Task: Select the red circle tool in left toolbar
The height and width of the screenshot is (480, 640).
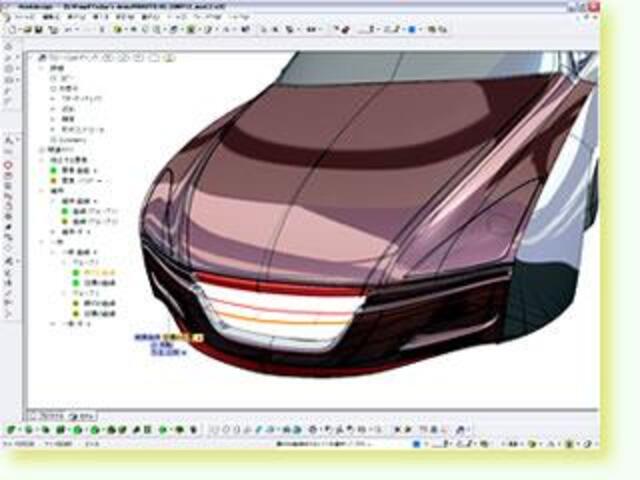Action: [x=8, y=166]
